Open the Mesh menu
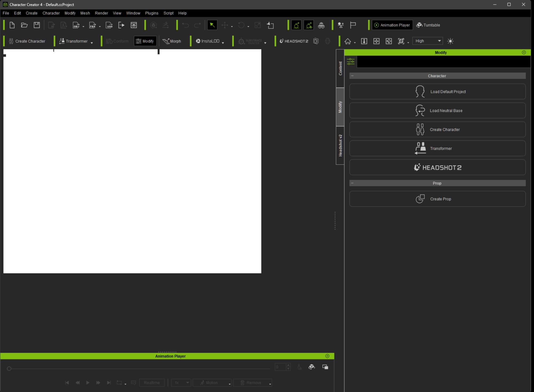Viewport: 534px width, 392px height. click(85, 13)
